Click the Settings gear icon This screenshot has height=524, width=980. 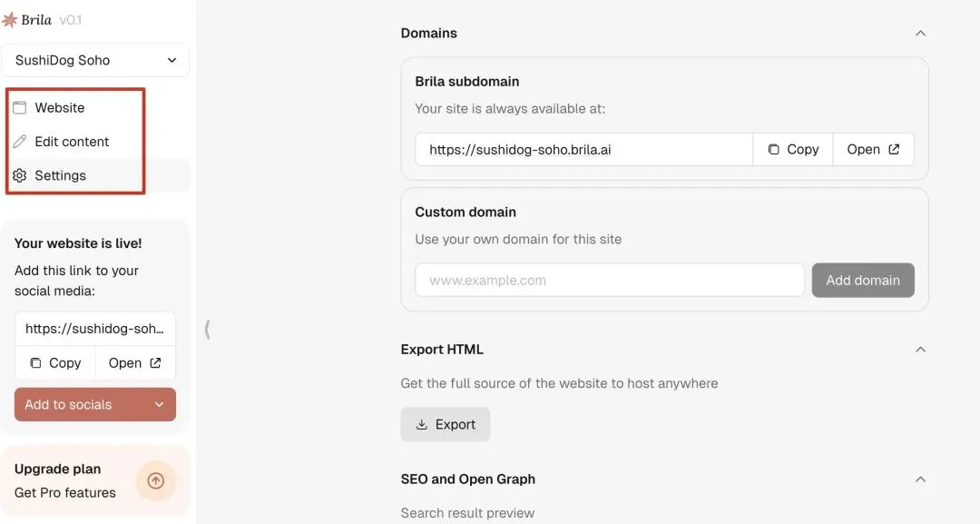click(20, 175)
